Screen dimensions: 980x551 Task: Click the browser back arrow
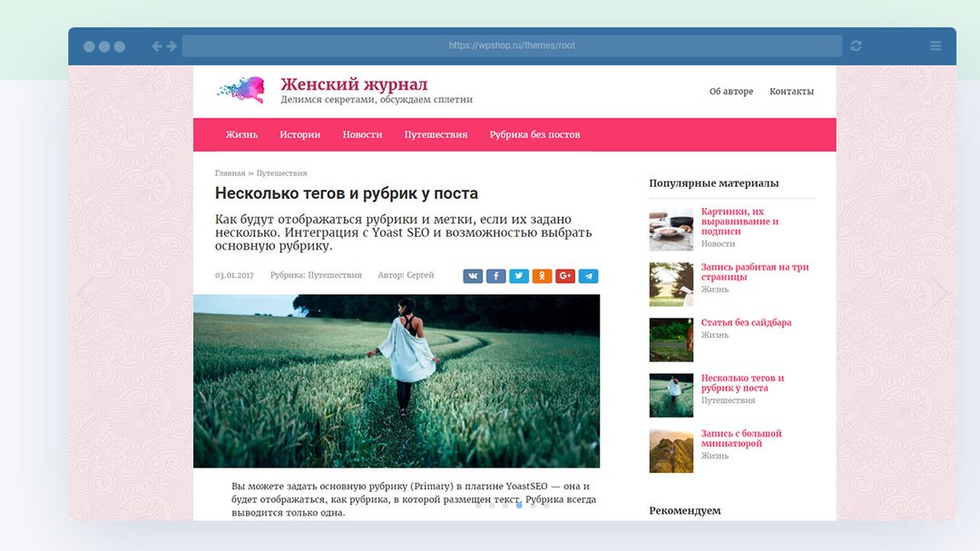[157, 46]
